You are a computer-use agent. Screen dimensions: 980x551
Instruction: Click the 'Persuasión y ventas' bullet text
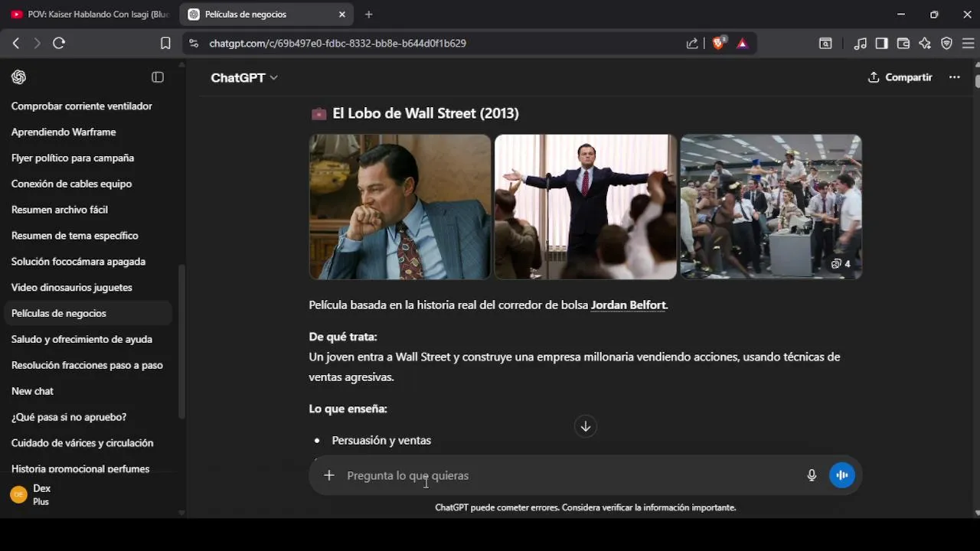(381, 441)
